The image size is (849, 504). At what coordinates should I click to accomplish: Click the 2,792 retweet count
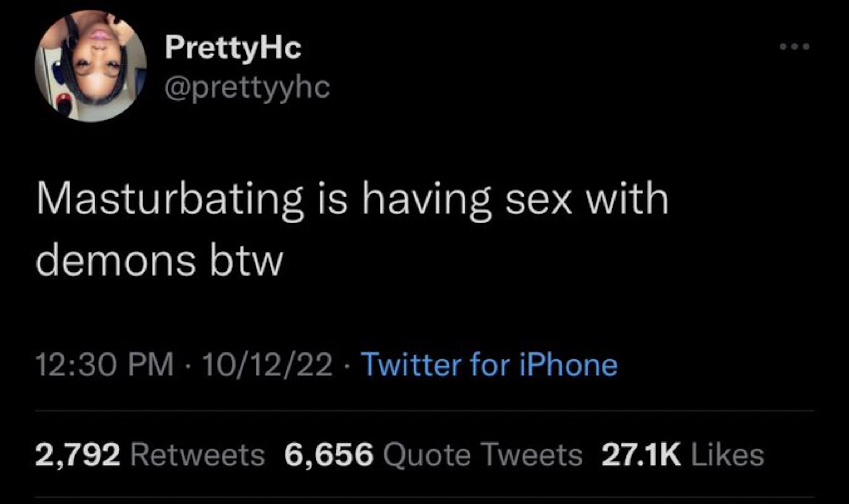(x=78, y=455)
